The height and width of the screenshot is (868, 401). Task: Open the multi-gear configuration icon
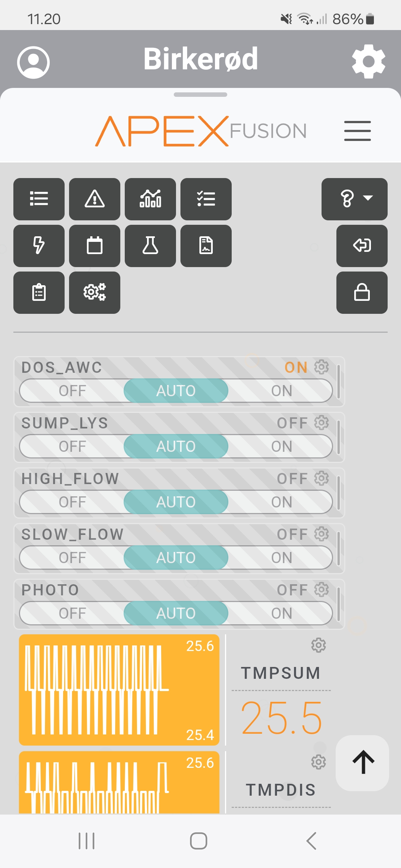tap(95, 292)
